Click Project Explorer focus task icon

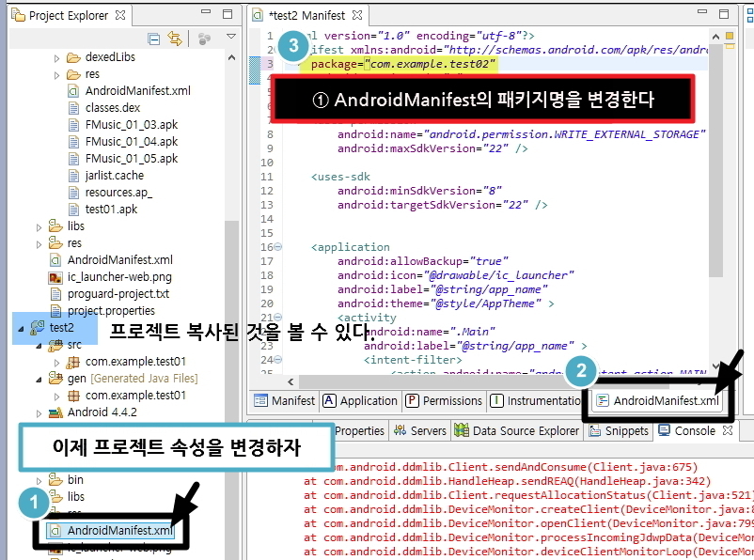click(x=204, y=39)
